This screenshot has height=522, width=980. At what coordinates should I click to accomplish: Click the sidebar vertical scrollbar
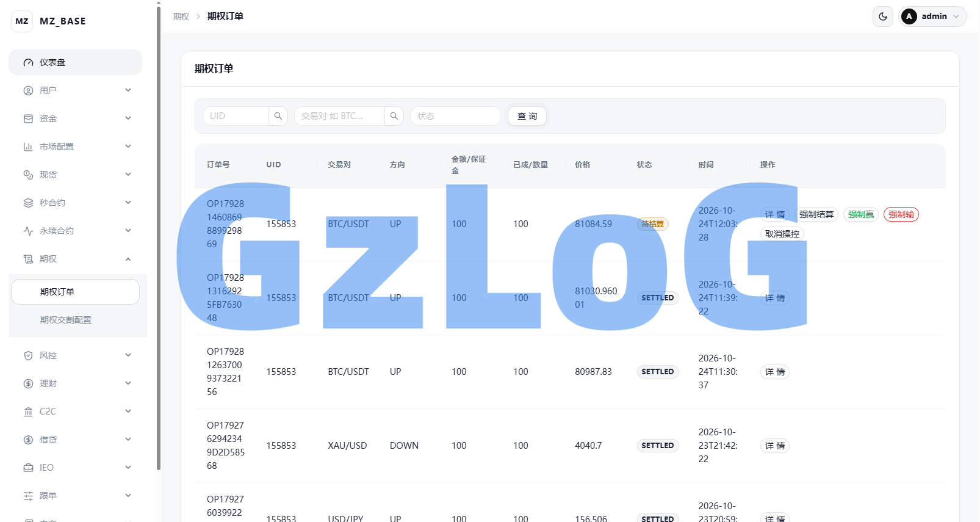click(x=159, y=238)
